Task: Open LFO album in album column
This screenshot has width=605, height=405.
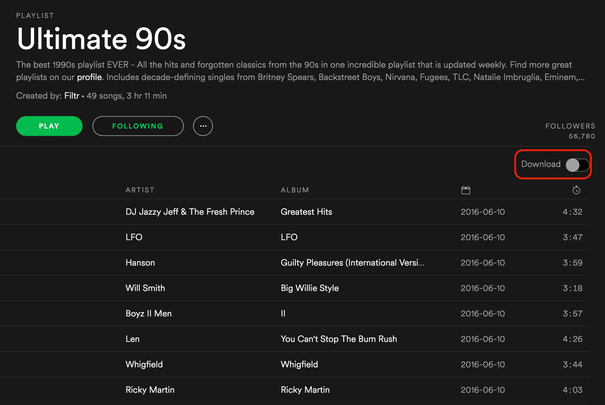Action: click(x=289, y=237)
